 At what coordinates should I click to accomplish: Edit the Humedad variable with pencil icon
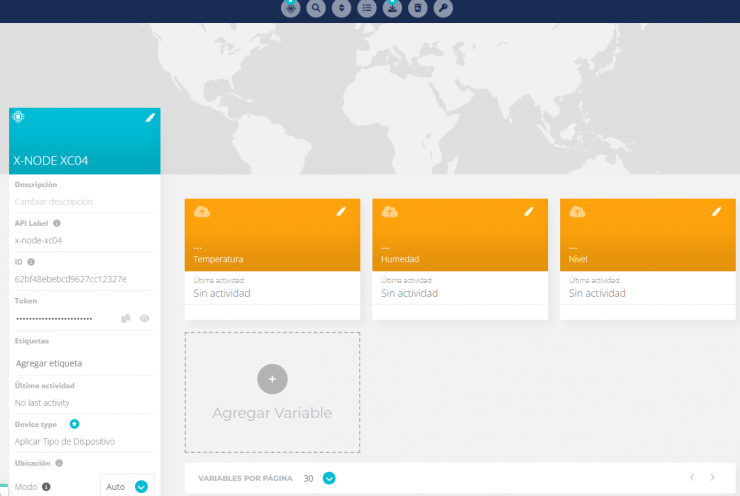pos(529,211)
